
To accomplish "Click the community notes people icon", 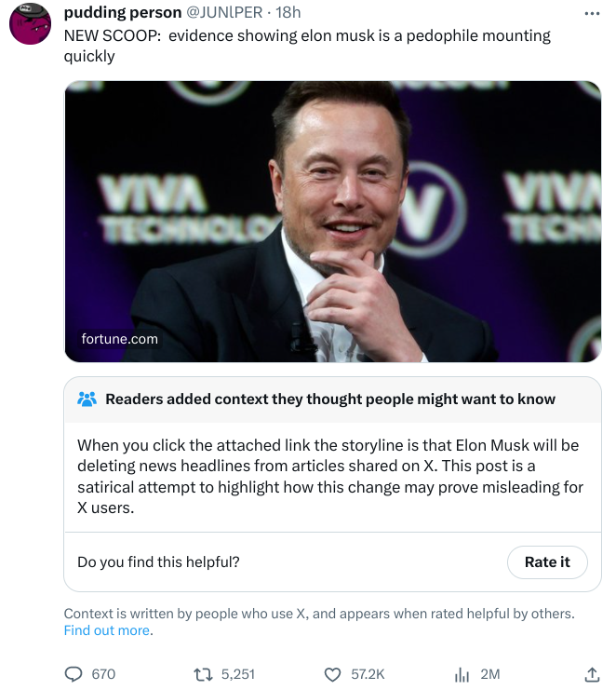I will tap(87, 399).
